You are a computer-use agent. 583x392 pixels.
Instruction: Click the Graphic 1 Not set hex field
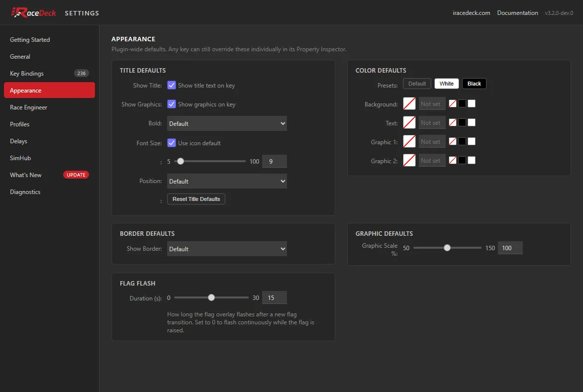click(432, 141)
